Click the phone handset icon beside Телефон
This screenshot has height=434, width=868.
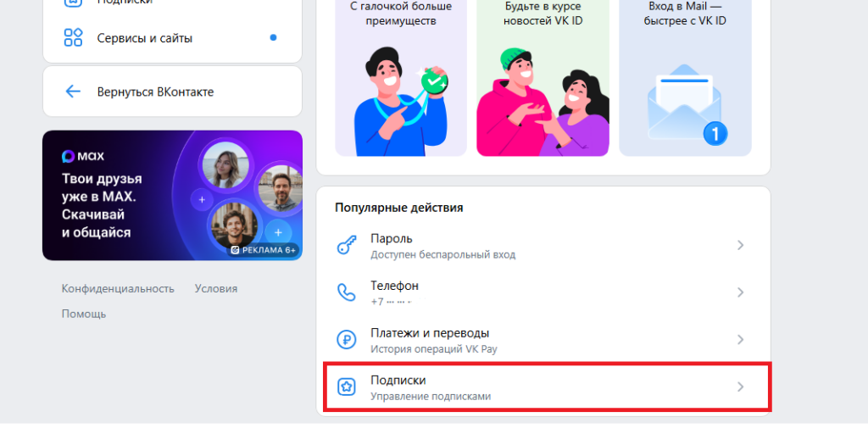pyautogui.click(x=347, y=292)
